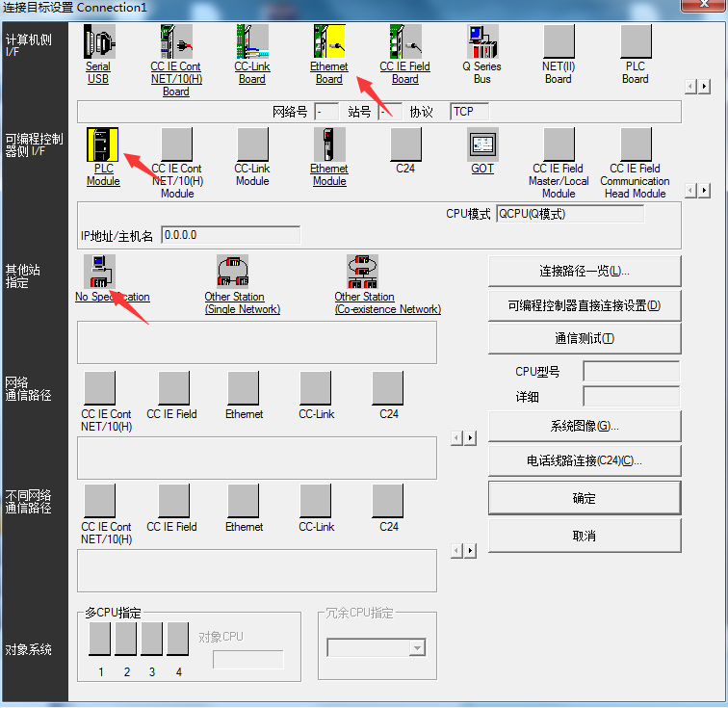Click the 连接路径一览 button
Image resolution: width=728 pixels, height=708 pixels.
[585, 272]
